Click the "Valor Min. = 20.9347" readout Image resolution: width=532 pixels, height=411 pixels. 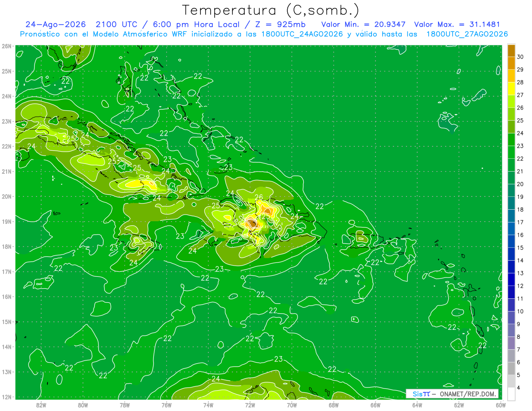364,24
